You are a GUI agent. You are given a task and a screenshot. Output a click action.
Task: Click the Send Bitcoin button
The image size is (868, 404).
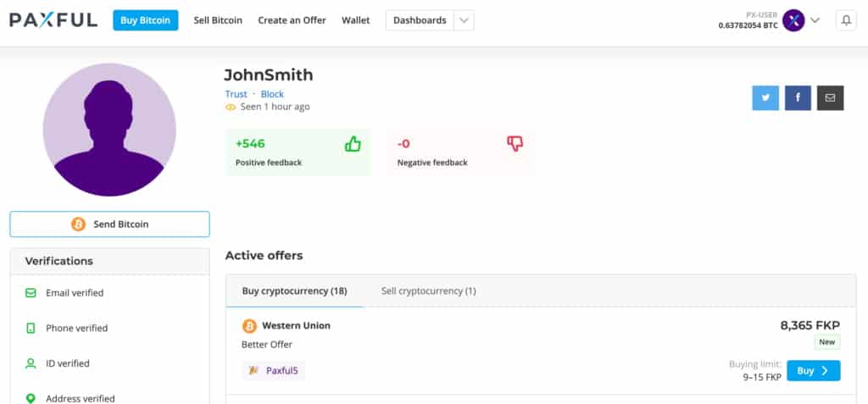pos(109,224)
